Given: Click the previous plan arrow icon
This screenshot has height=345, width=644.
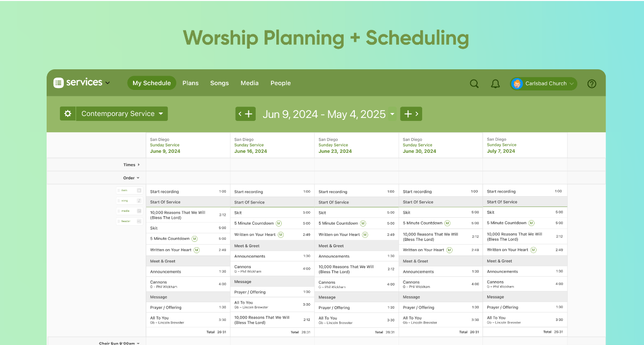Looking at the screenshot, I should point(240,114).
